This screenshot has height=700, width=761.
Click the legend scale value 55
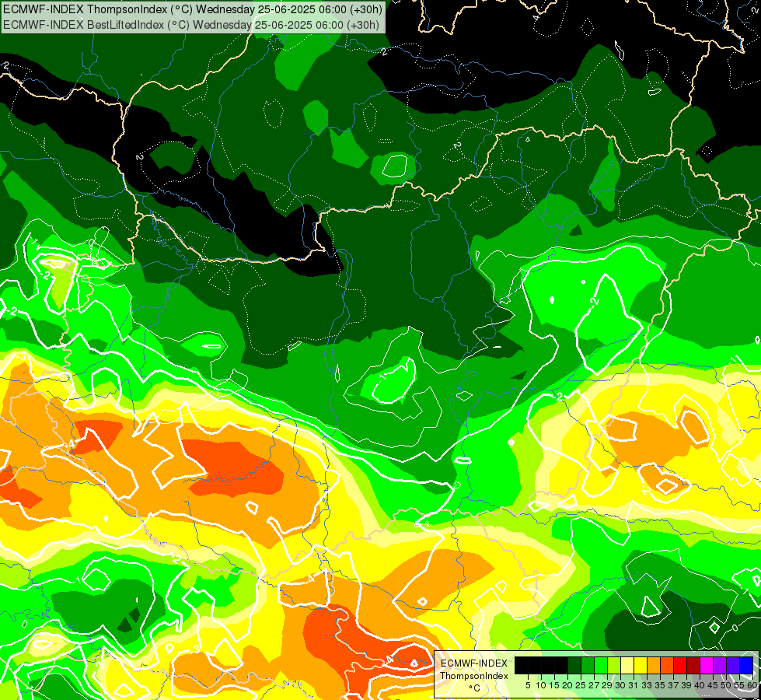pos(739,685)
